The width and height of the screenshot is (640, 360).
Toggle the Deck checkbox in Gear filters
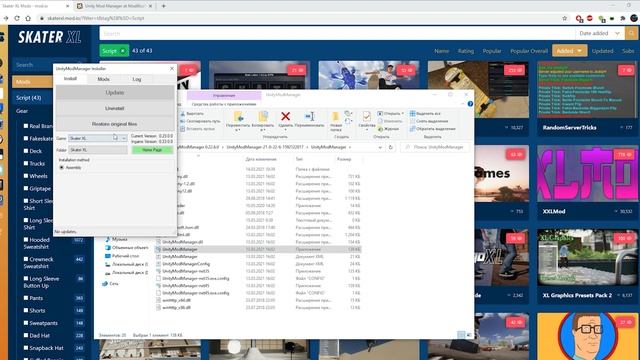pos(26,151)
